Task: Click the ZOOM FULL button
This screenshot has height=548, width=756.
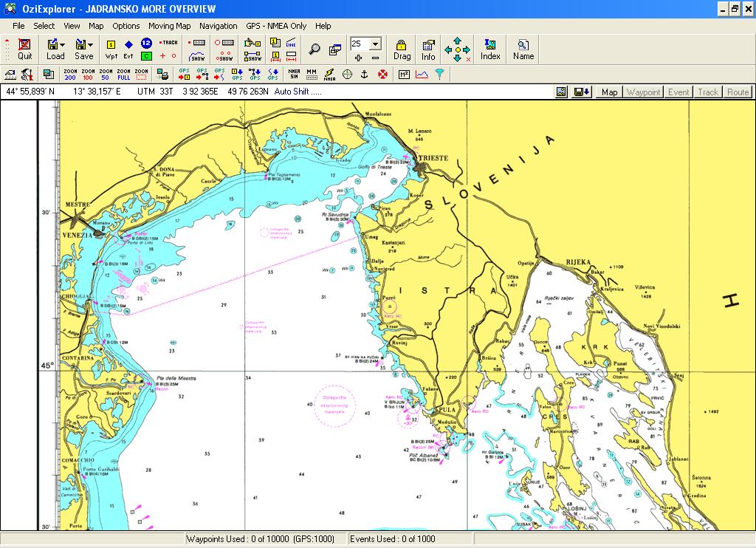Action: (x=123, y=75)
